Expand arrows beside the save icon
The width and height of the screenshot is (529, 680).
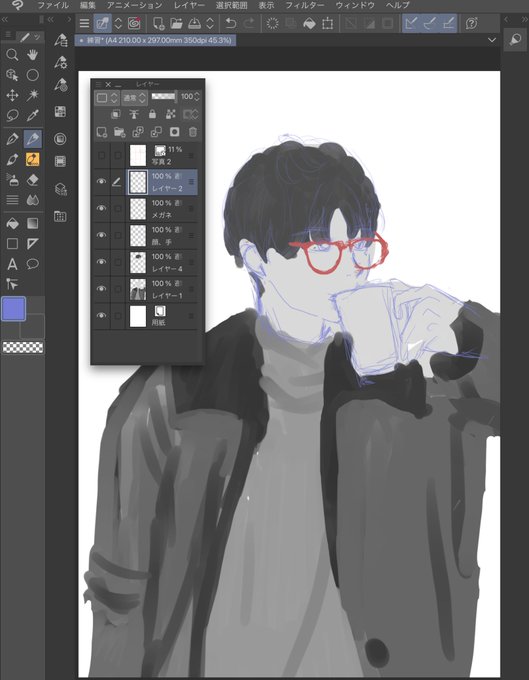coord(209,23)
